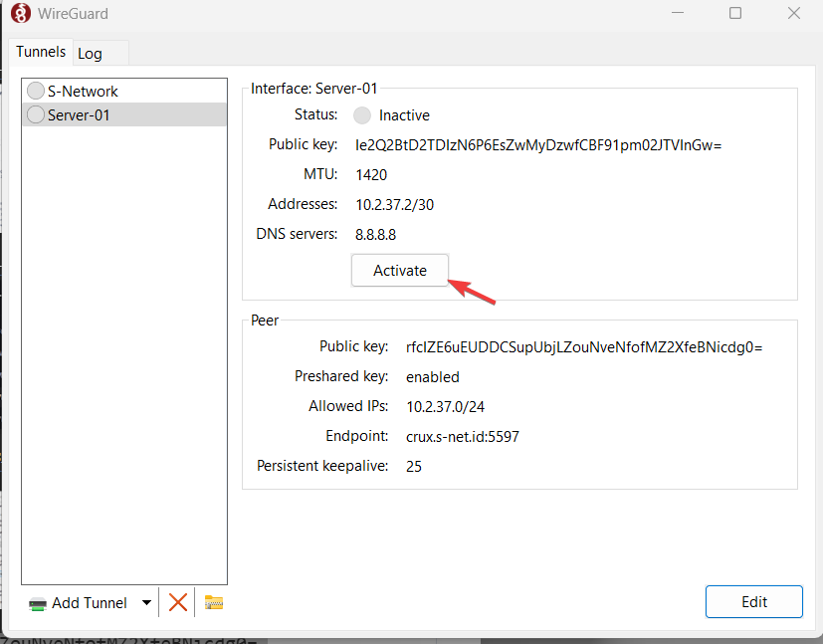Select the Server-01 tunnel in list
The height and width of the screenshot is (644, 823).
(124, 114)
